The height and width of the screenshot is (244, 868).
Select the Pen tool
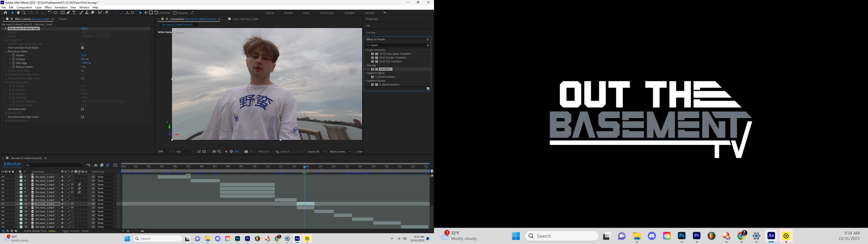click(68, 12)
